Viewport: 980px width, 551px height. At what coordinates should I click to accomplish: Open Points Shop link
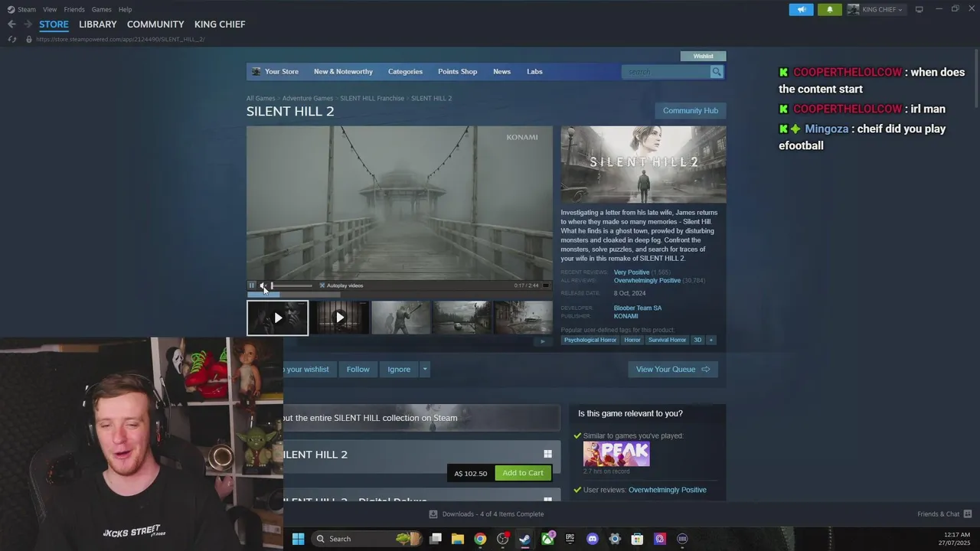pyautogui.click(x=457, y=72)
